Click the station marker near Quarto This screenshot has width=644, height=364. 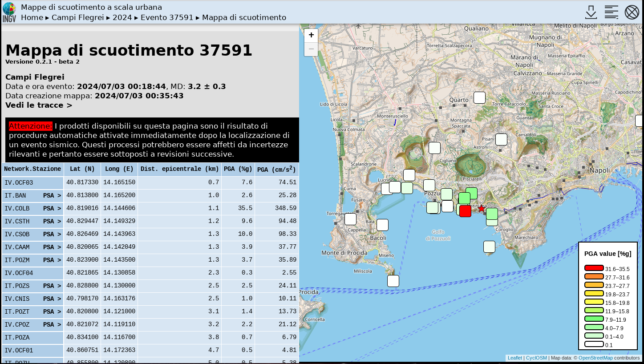coord(479,97)
